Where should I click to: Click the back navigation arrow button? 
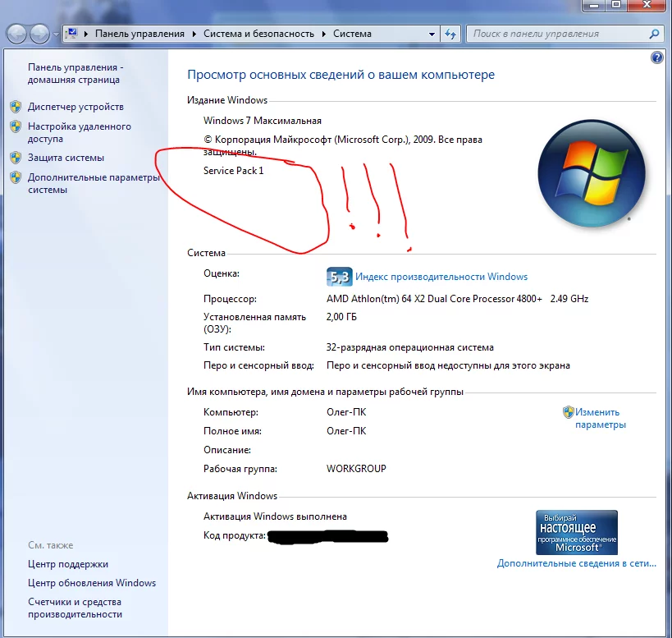[x=16, y=34]
